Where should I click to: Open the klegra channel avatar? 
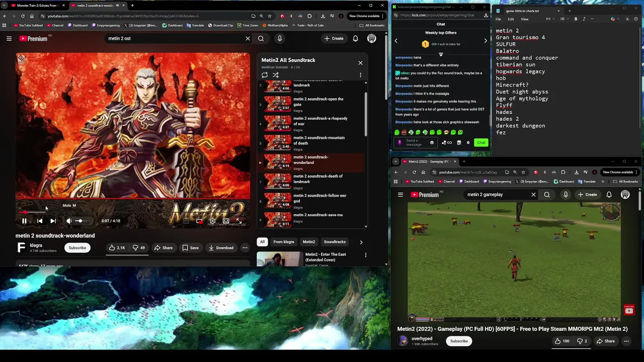pos(21,247)
